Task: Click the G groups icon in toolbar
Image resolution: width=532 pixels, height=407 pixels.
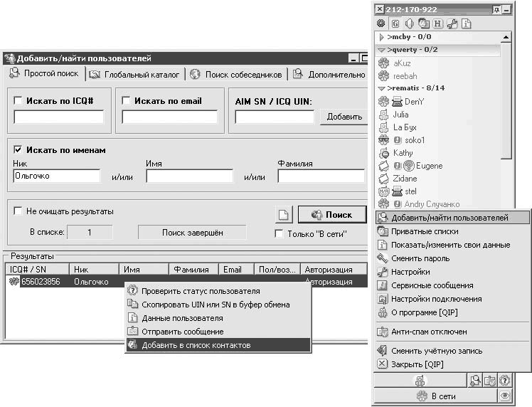Action: pyautogui.click(x=395, y=23)
